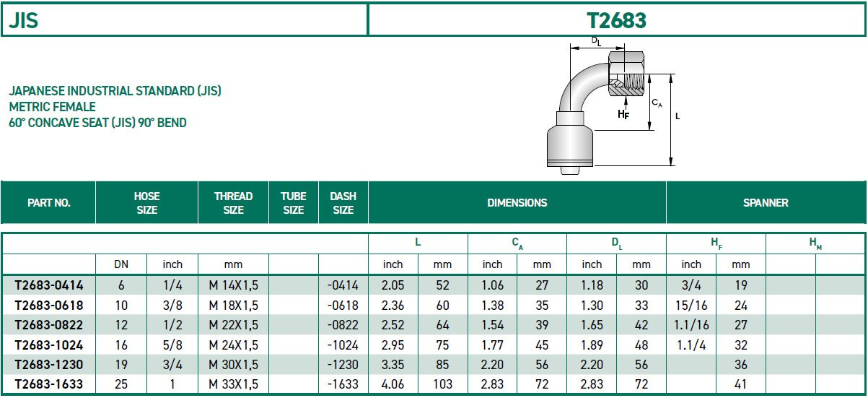Click L inch value 2.36
Viewport: 868px width, 398px height.
[393, 305]
